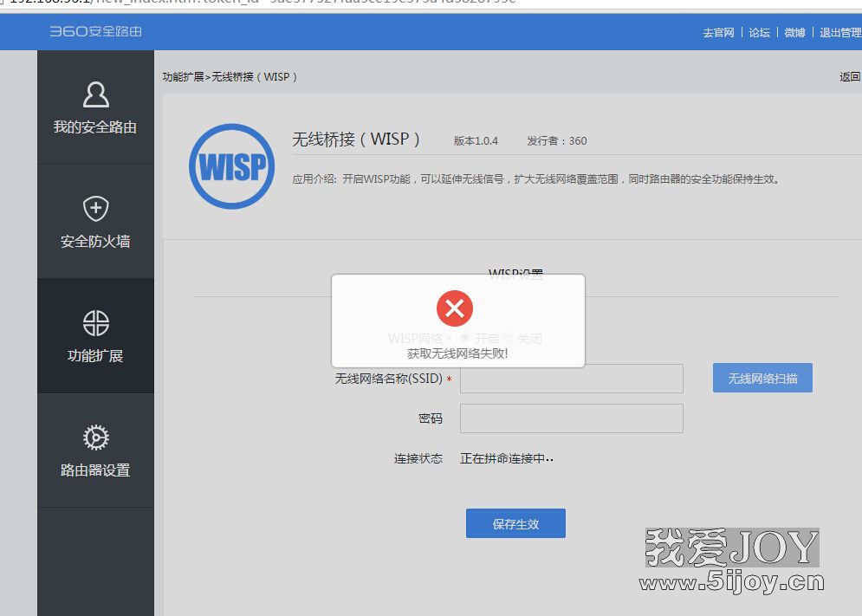Click the 360安全路由 logo
The height and width of the screenshot is (616, 862).
coord(95,31)
